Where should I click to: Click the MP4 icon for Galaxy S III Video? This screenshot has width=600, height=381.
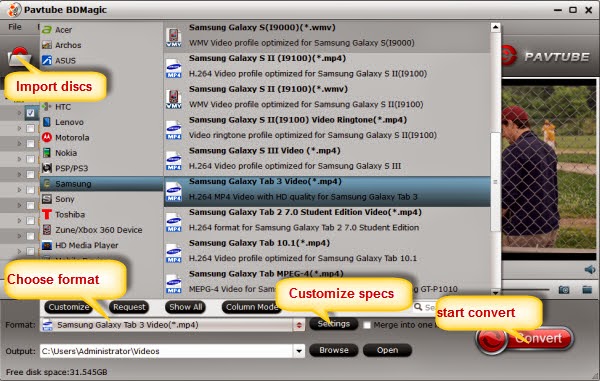pyautogui.click(x=174, y=161)
